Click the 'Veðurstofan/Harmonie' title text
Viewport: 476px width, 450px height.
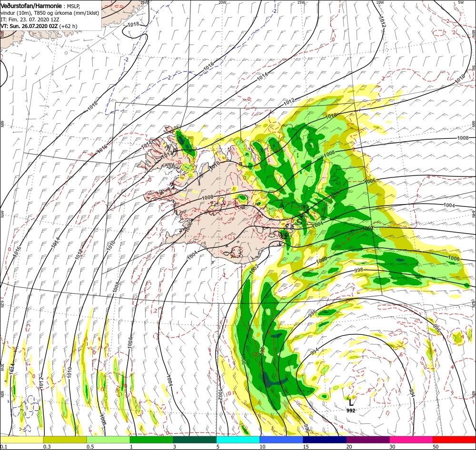click(x=31, y=6)
